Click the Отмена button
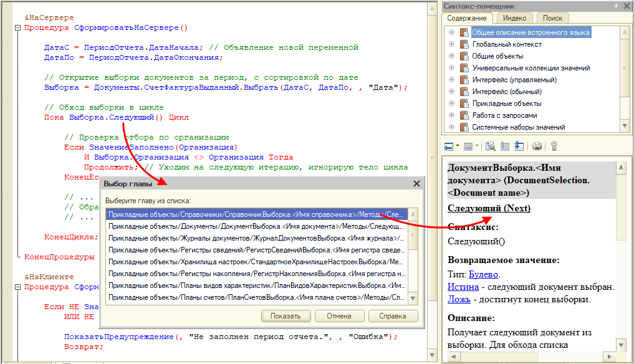Viewport: 634px width, 364px height. [339, 316]
